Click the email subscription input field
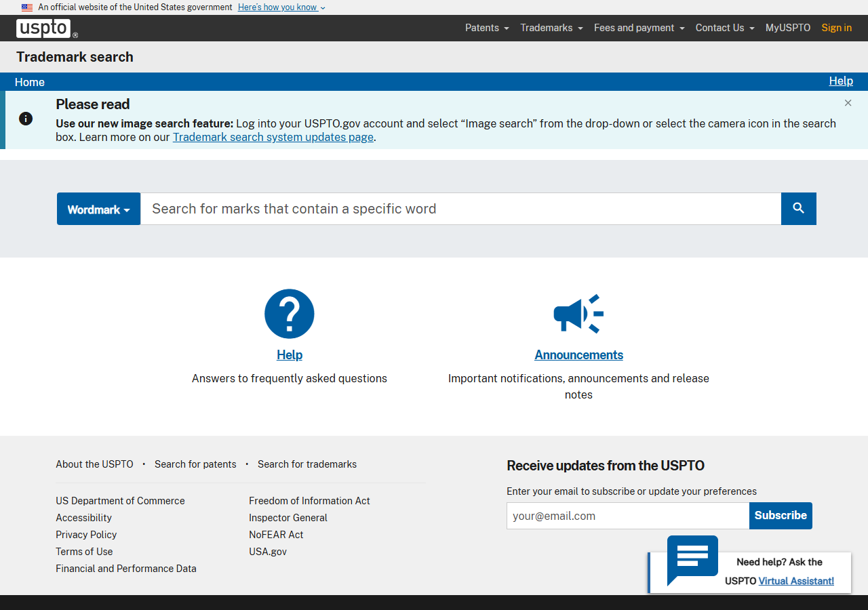868x610 pixels. tap(628, 516)
